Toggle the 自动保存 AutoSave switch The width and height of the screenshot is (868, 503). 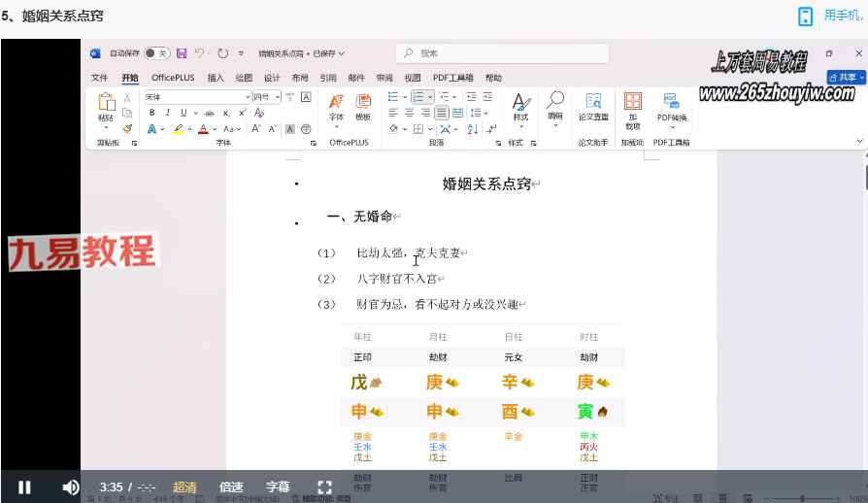[158, 53]
